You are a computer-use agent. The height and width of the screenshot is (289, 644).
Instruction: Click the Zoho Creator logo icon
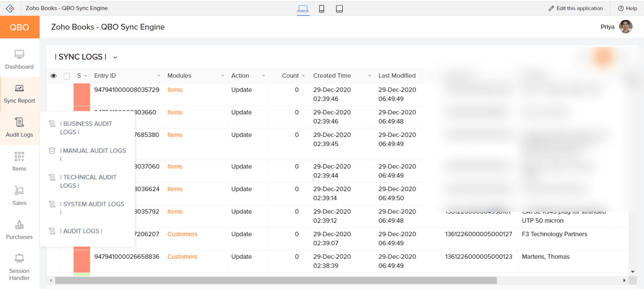[x=10, y=8]
